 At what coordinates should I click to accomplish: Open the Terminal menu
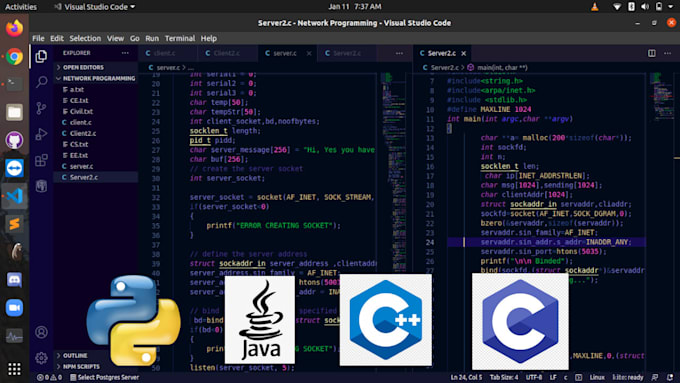180,38
